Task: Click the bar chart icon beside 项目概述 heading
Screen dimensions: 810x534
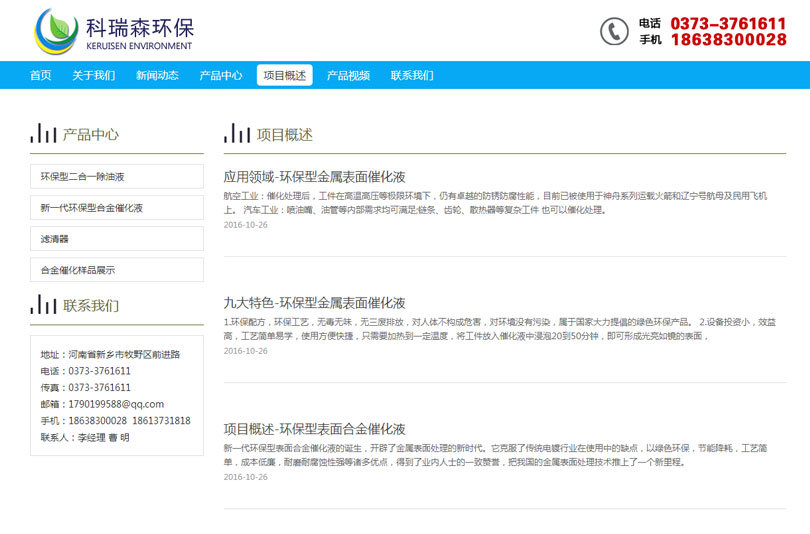Action: pos(237,133)
